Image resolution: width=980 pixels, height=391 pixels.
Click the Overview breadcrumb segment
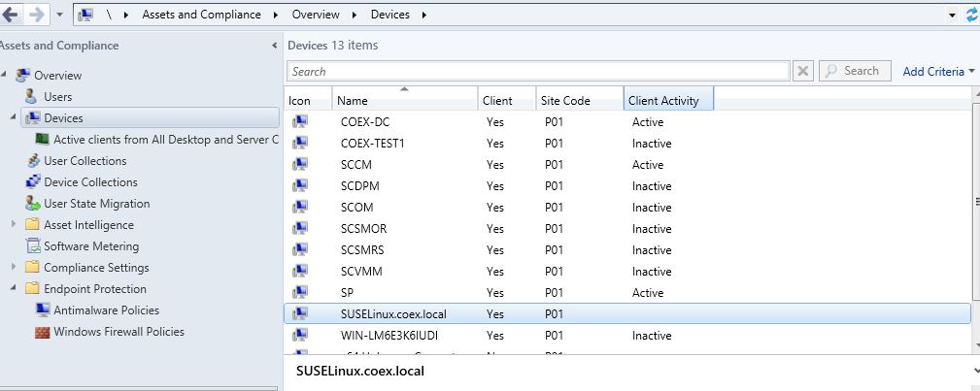click(316, 15)
